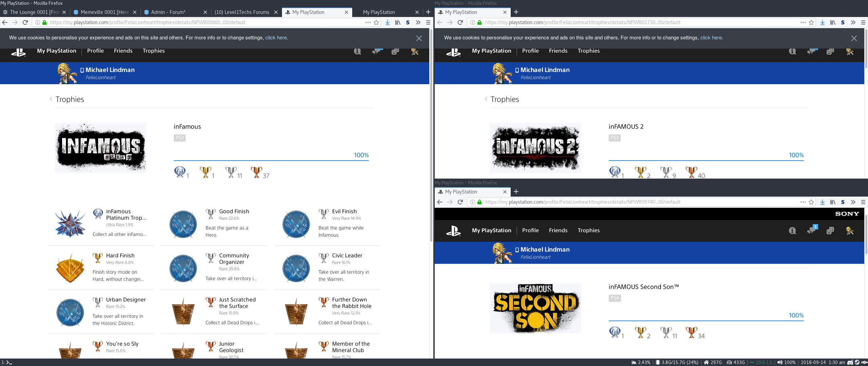The width and height of the screenshot is (868, 366).
Task: Click the friends icon in Second Son window header
Action: coord(830,231)
